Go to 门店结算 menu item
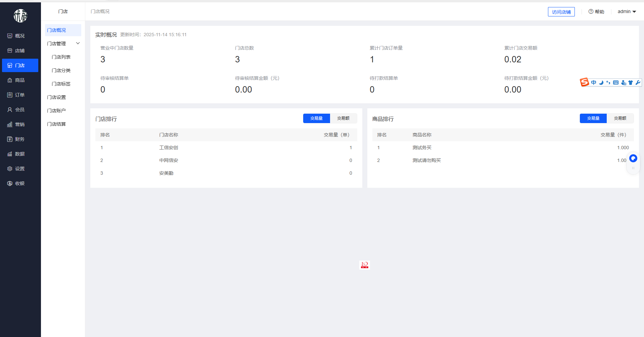This screenshot has height=337, width=644. tap(56, 124)
